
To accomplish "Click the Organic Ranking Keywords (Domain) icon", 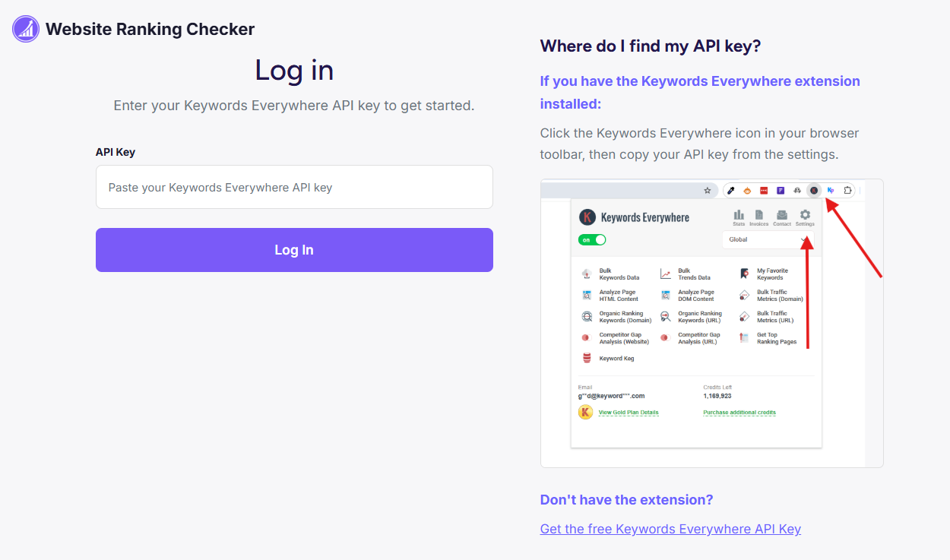I will (x=585, y=317).
